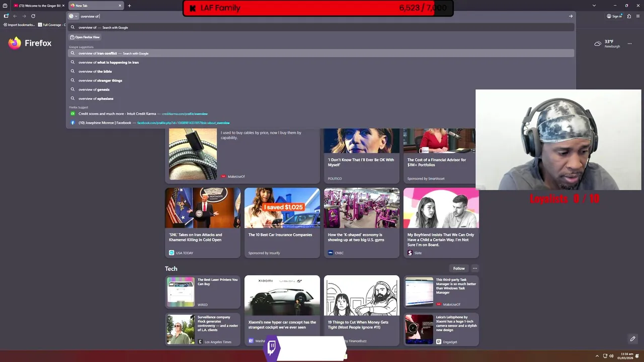Open Credit Karma overview suggestion
Screen dimensions: 644x362
[x=321, y=114]
